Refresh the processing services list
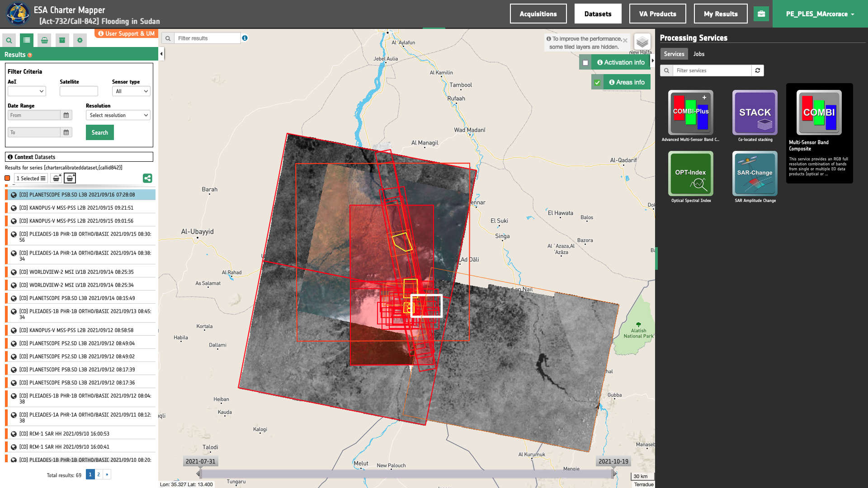The width and height of the screenshot is (868, 488). coord(758,70)
